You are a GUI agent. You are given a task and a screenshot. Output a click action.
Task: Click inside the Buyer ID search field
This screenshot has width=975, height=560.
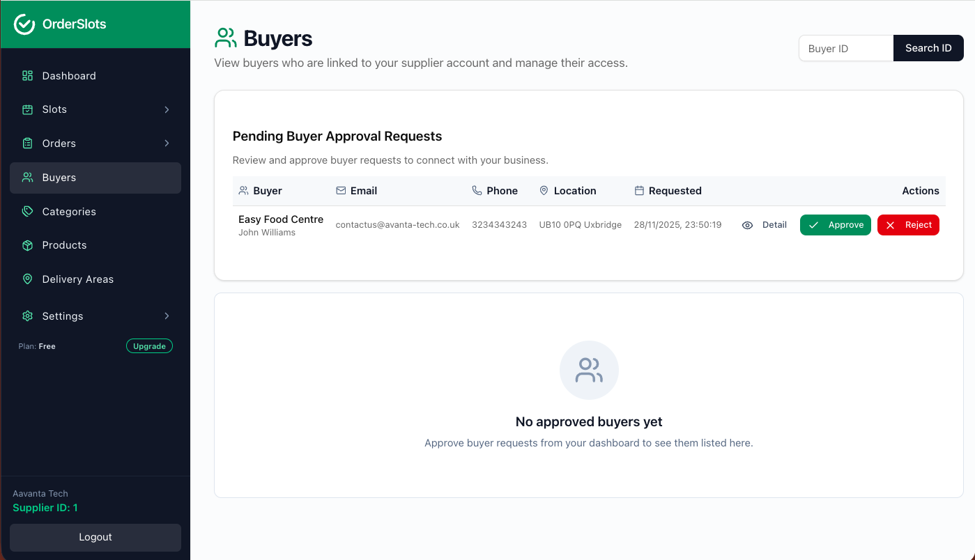click(845, 48)
